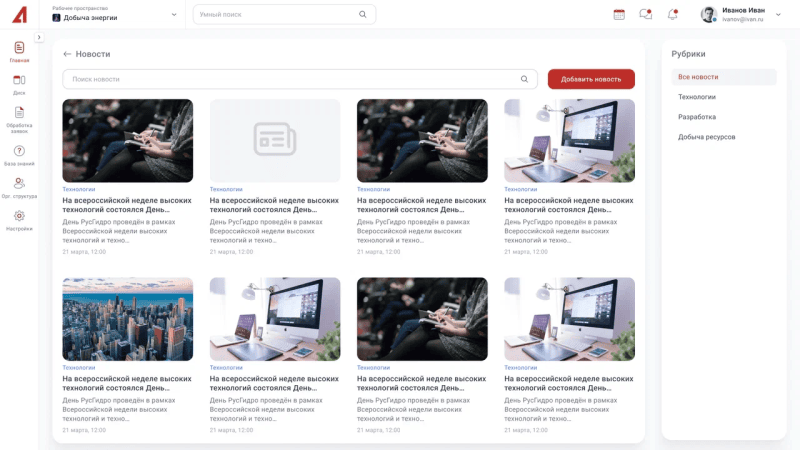Open База знаний help icon
The height and width of the screenshot is (450, 800).
tap(19, 153)
